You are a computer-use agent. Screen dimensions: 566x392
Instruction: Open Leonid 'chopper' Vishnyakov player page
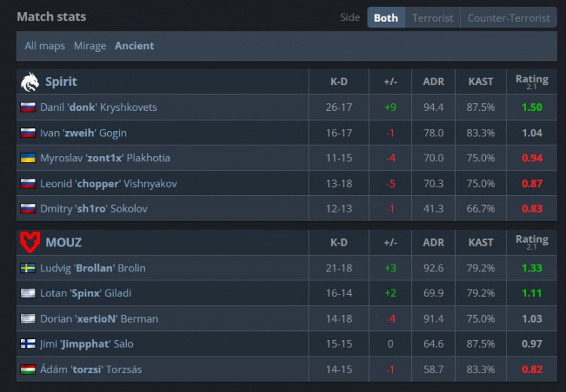[109, 183]
